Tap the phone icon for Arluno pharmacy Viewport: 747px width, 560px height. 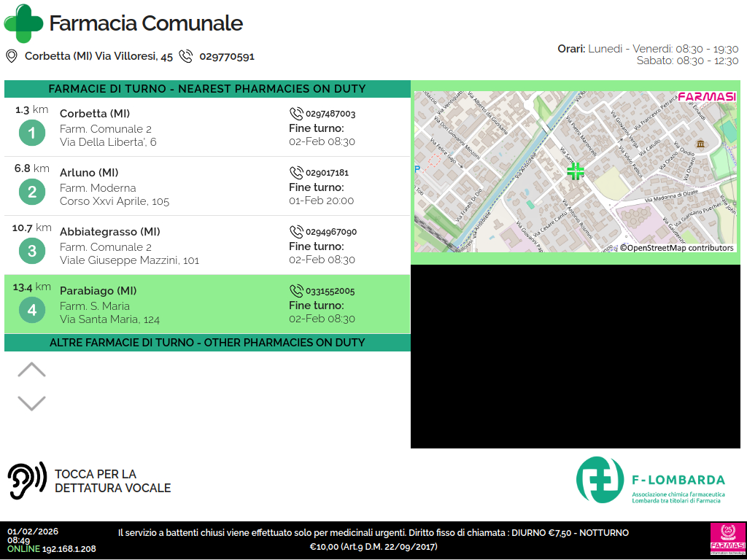[x=296, y=173]
